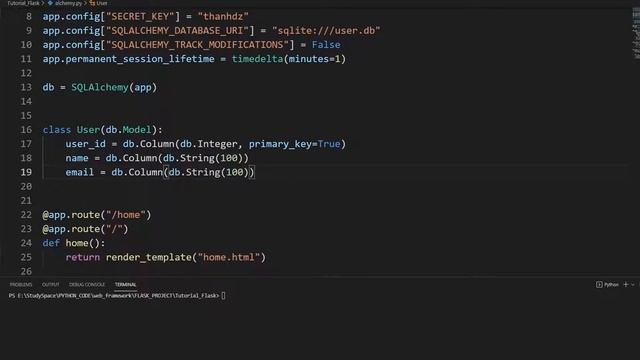This screenshot has width=640, height=360.
Task: Place cursor on "thanhdz" secret key string
Action: (223, 16)
